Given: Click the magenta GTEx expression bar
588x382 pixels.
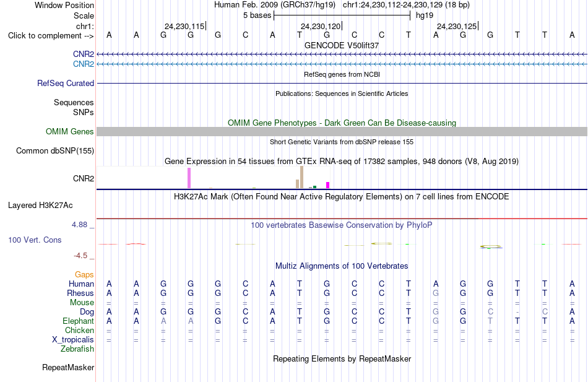Looking at the screenshot, I should (328, 185).
